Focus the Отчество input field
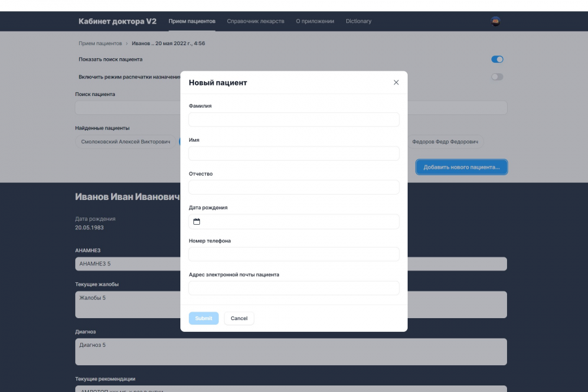This screenshot has width=588, height=392. tap(294, 188)
